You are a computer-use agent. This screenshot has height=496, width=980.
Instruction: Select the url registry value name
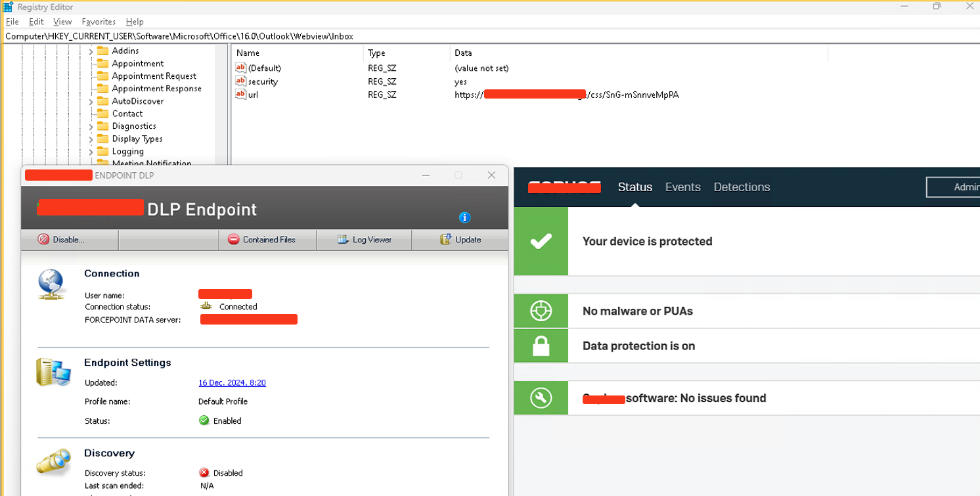click(253, 95)
